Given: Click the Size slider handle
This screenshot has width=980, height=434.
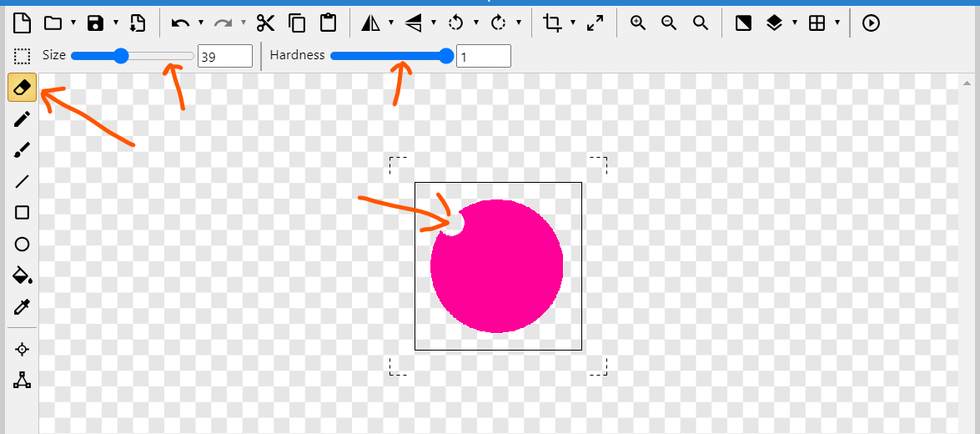Looking at the screenshot, I should pyautogui.click(x=121, y=56).
